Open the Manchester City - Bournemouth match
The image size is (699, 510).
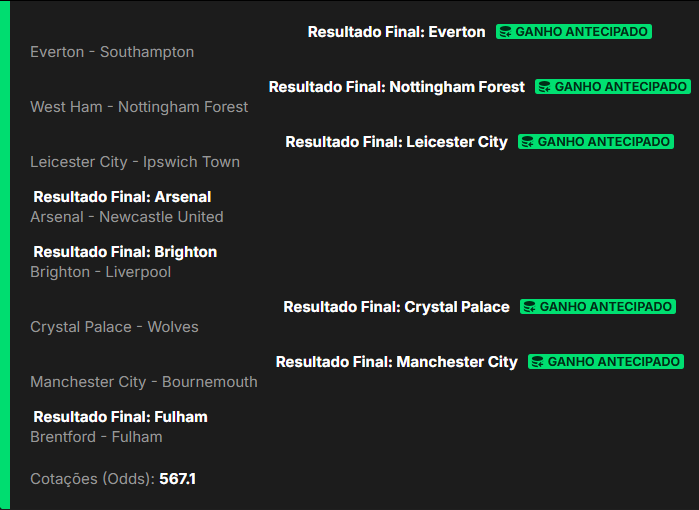point(143,382)
